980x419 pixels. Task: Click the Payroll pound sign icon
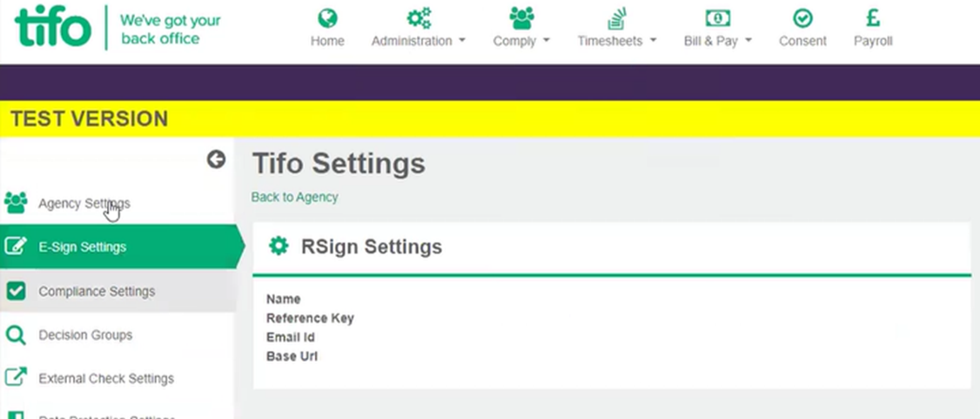[873, 18]
